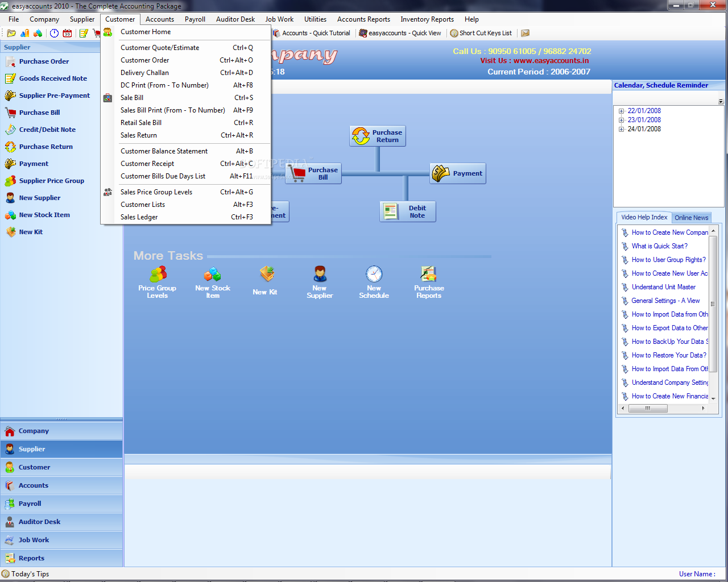Click the envelope icon after Short Cut Keys List
Image resolution: width=728 pixels, height=582 pixels.
tap(526, 33)
